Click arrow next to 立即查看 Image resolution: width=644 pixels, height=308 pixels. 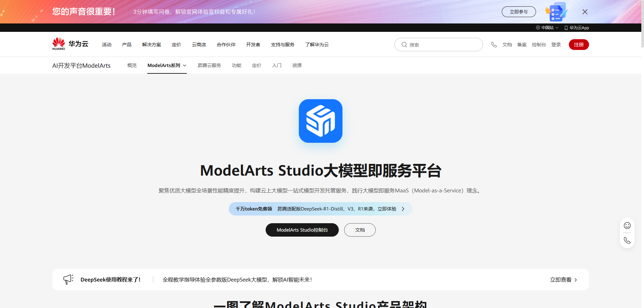point(576,280)
